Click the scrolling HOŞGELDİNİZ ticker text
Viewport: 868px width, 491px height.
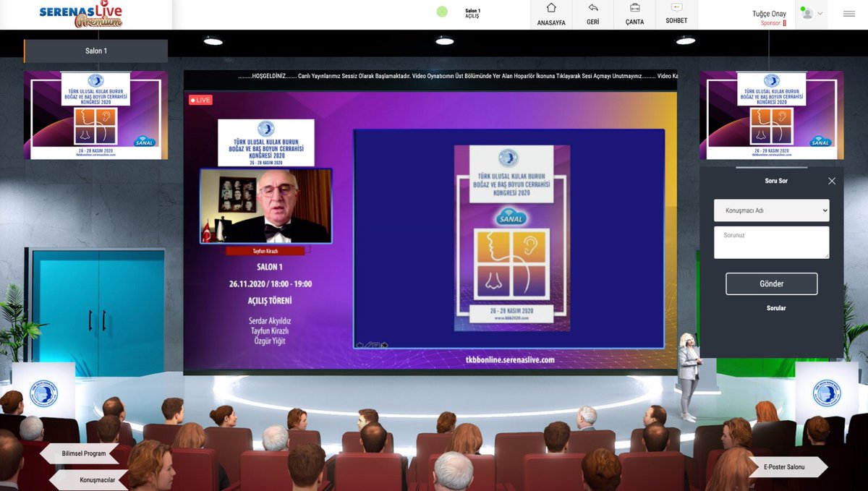459,76
